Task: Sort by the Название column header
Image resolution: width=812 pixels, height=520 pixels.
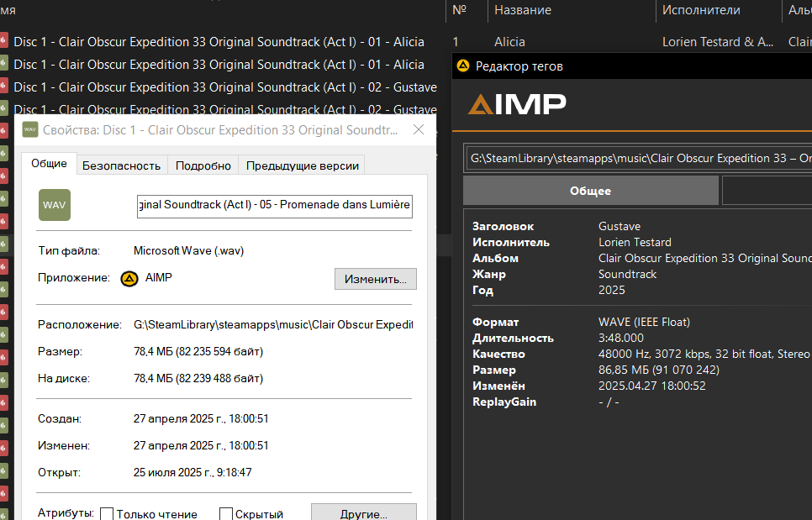Action: click(x=523, y=10)
